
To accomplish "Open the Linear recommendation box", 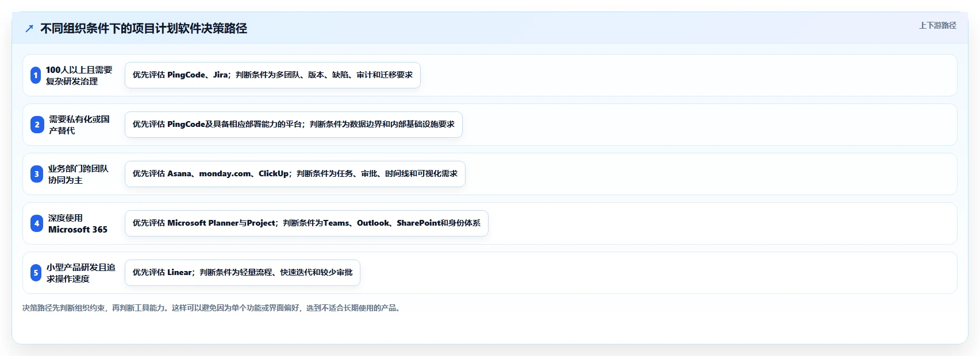I will click(243, 273).
